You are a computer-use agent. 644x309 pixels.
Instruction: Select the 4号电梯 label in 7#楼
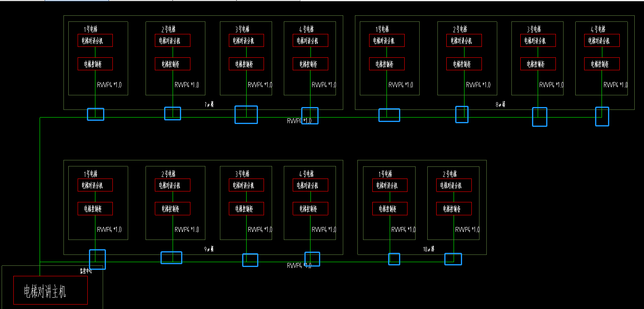click(306, 29)
